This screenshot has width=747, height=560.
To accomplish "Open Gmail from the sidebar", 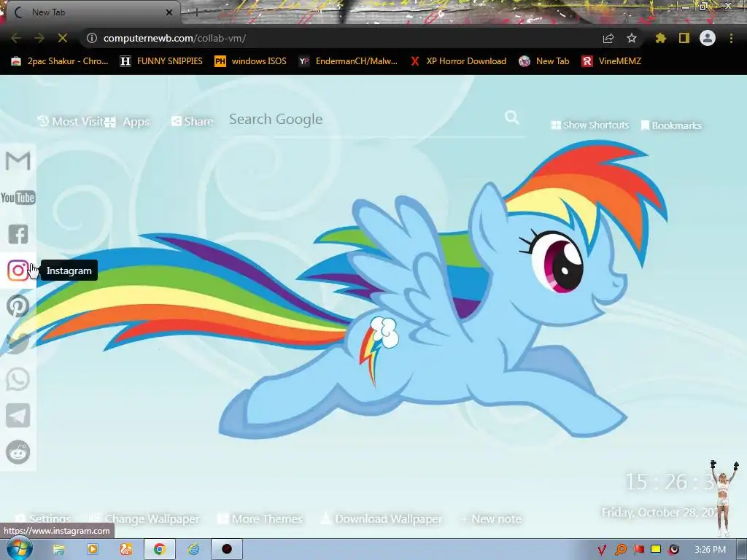I will click(18, 161).
